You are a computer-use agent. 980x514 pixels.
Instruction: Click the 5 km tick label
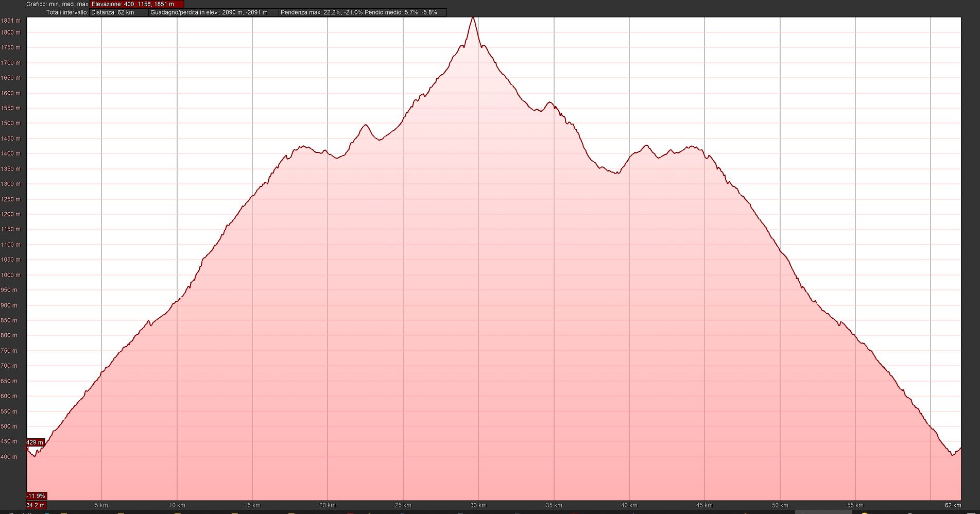coord(101,505)
